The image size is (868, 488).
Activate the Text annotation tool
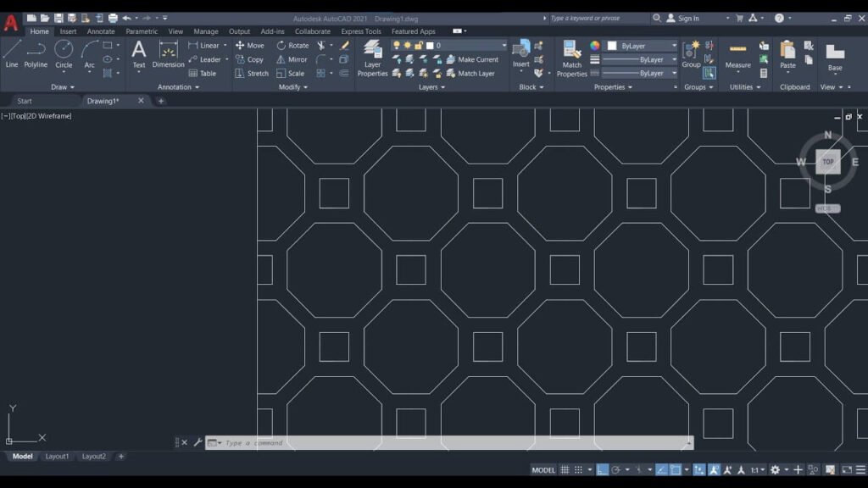139,53
